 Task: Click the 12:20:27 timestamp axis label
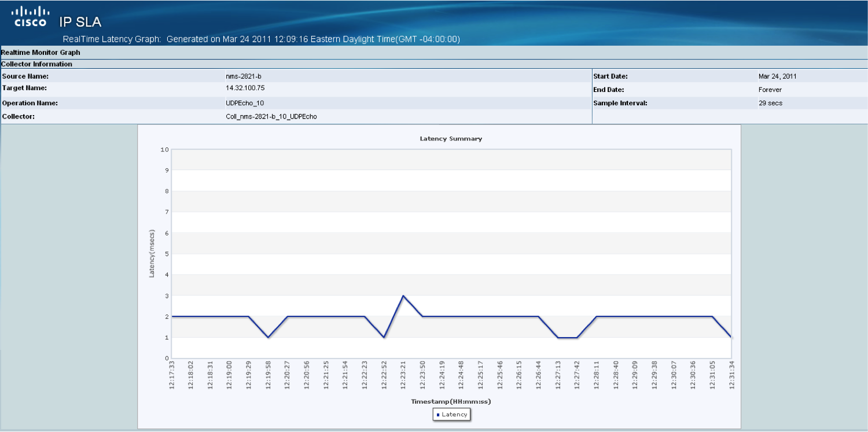pos(288,375)
